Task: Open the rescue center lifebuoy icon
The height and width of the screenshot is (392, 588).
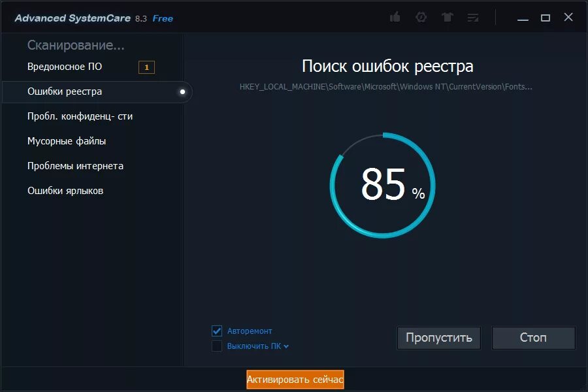Action: pos(421,17)
